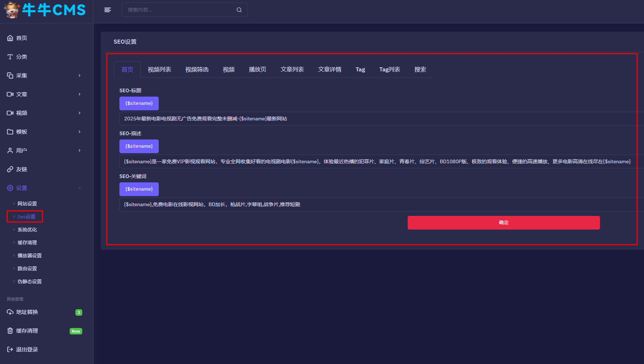The width and height of the screenshot is (644, 364).
Task: Switch to the 视频列表 tab
Action: click(x=159, y=70)
